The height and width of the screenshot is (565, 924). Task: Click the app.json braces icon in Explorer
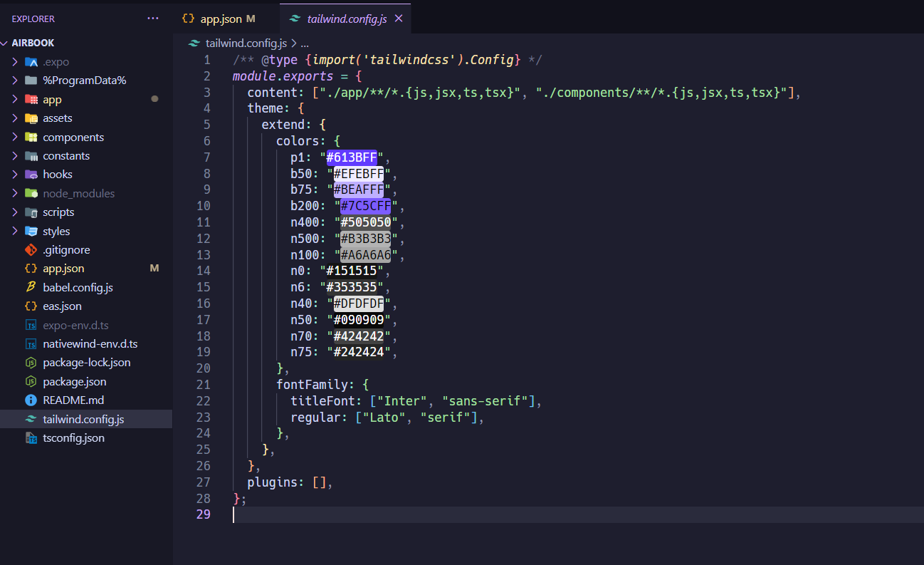click(31, 269)
